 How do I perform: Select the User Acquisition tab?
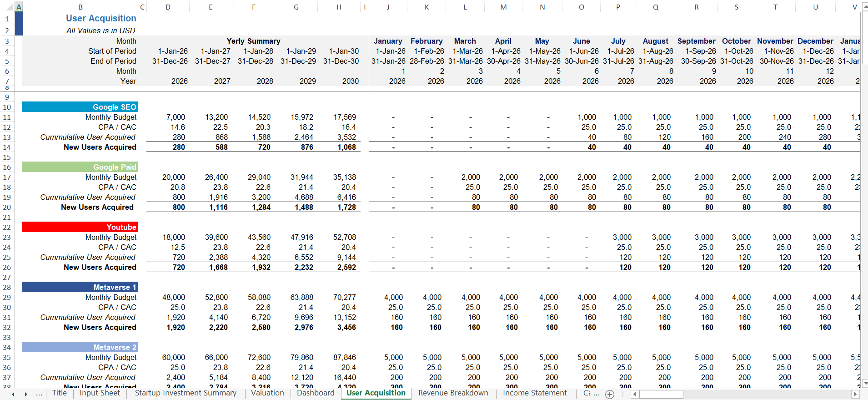(376, 393)
